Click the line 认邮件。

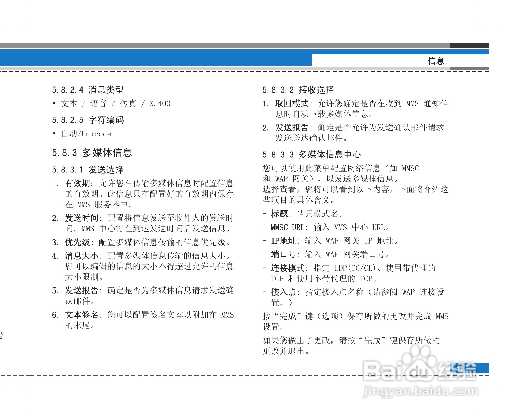(80, 301)
